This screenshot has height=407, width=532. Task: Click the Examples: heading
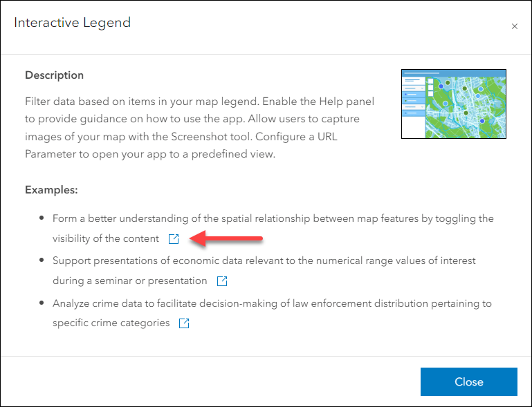pyautogui.click(x=51, y=189)
